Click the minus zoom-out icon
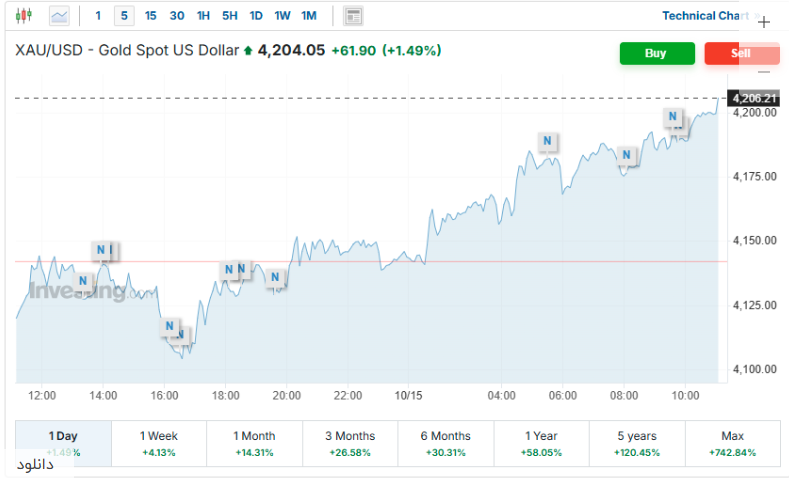Screen dimensions: 790x481 765,71
